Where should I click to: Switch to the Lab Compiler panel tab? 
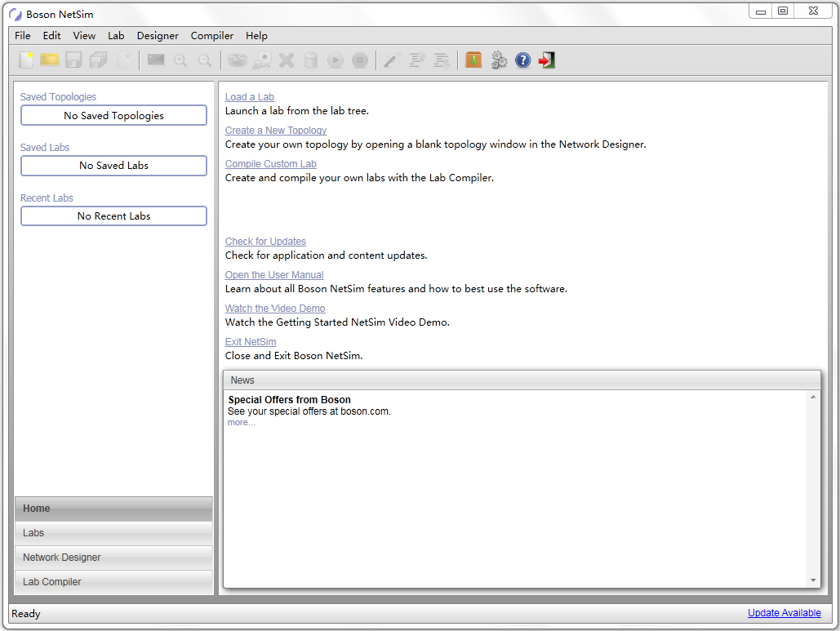(x=113, y=582)
